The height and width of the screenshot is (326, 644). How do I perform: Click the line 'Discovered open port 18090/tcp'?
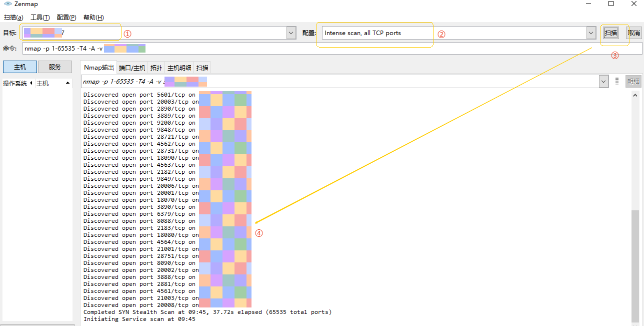point(141,158)
